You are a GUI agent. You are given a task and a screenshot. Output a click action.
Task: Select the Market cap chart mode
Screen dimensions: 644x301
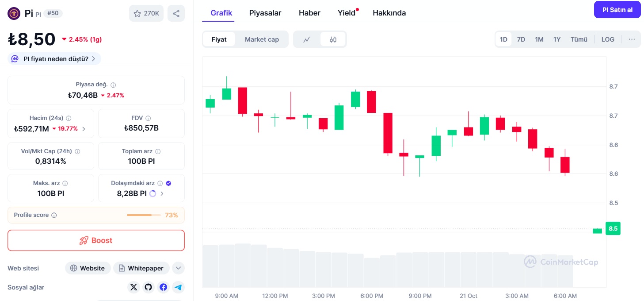point(262,39)
